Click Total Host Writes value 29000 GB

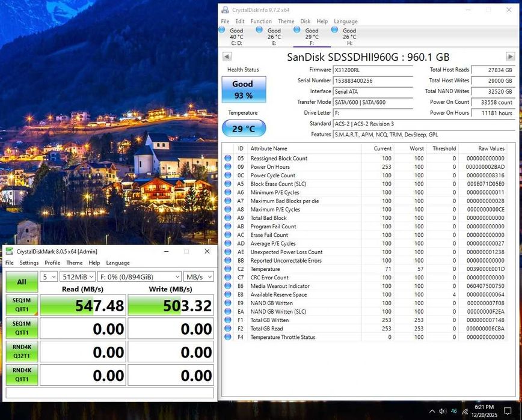pyautogui.click(x=493, y=81)
